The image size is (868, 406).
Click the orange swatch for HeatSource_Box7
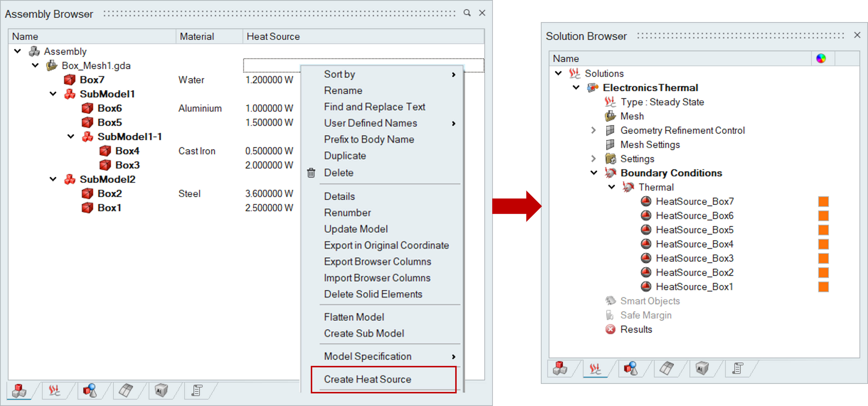[x=823, y=201]
